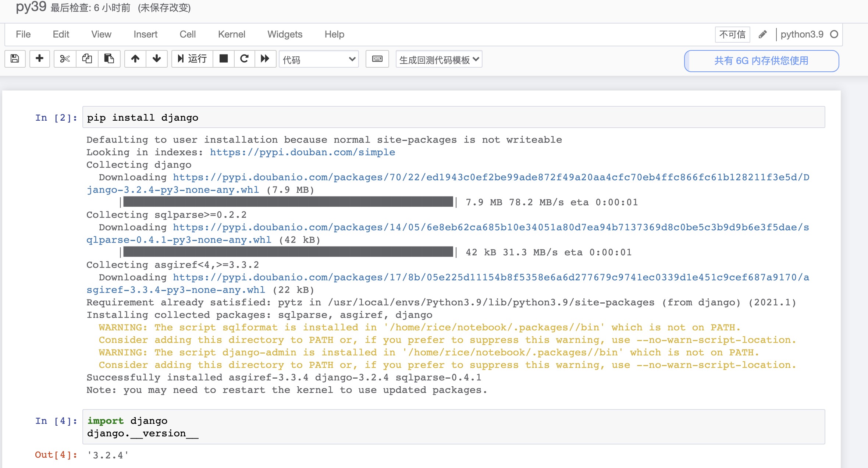Click the 42 kB download progress bar
The width and height of the screenshot is (868, 468).
288,252
